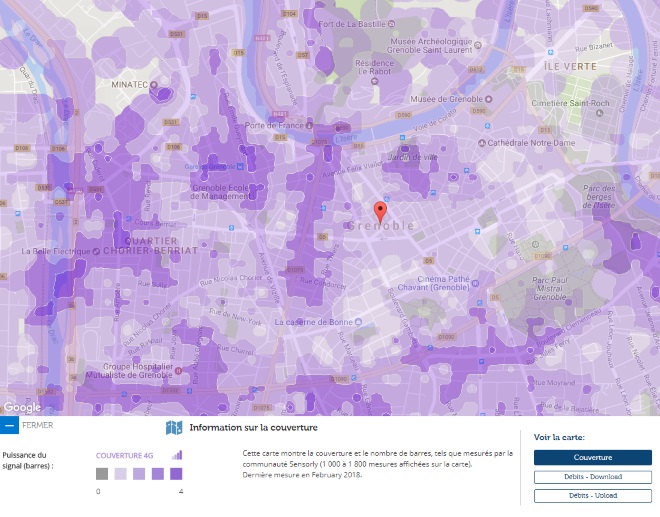Click the QUARTIER CHORIER-BERRIAT district label
Image resolution: width=660 pixels, height=517 pixels.
151,246
